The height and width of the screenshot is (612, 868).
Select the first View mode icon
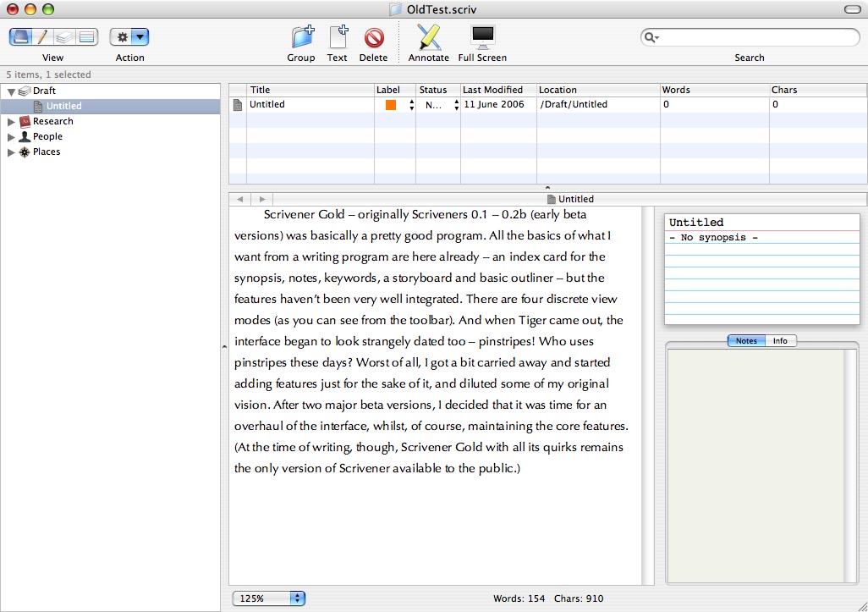(20, 37)
